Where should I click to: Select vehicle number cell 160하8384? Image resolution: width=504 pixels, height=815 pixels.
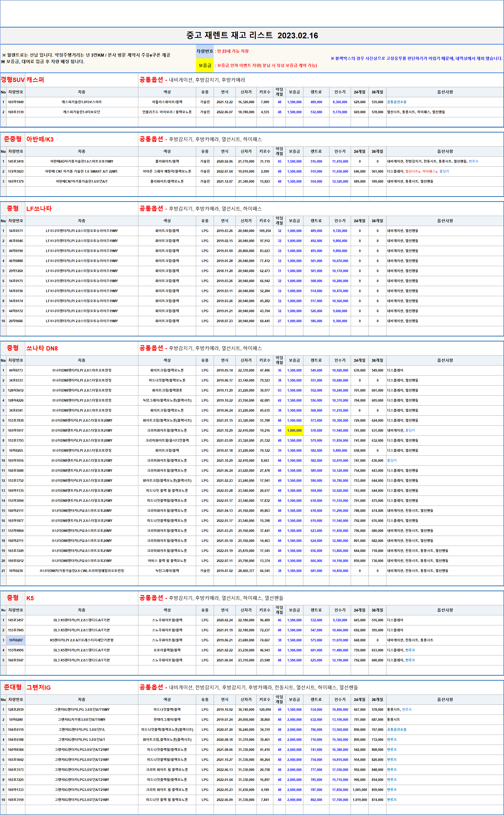coord(16,749)
